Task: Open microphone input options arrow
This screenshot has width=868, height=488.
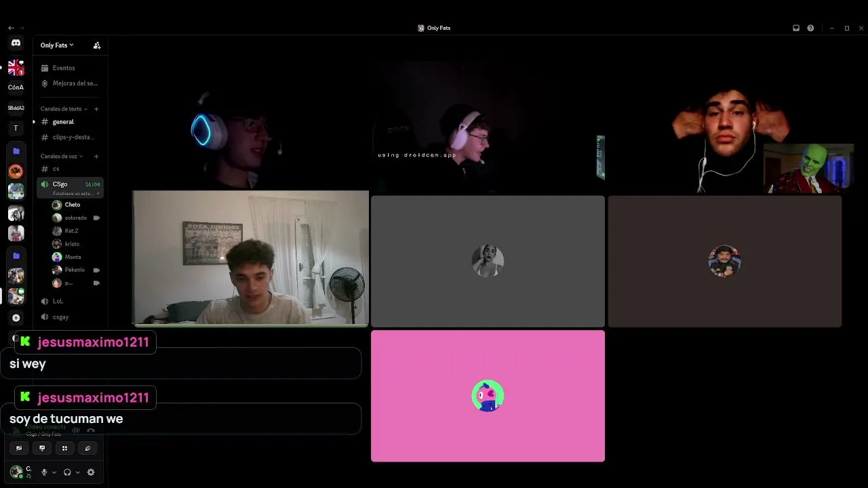Action: point(54,472)
